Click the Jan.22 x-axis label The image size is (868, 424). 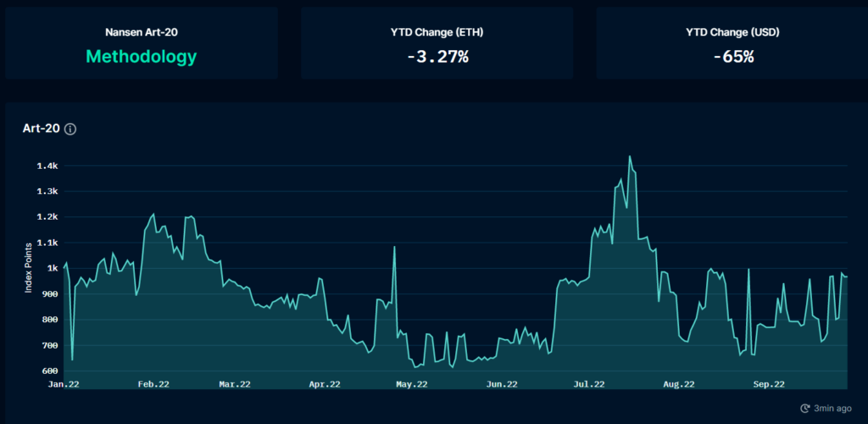pyautogui.click(x=64, y=384)
